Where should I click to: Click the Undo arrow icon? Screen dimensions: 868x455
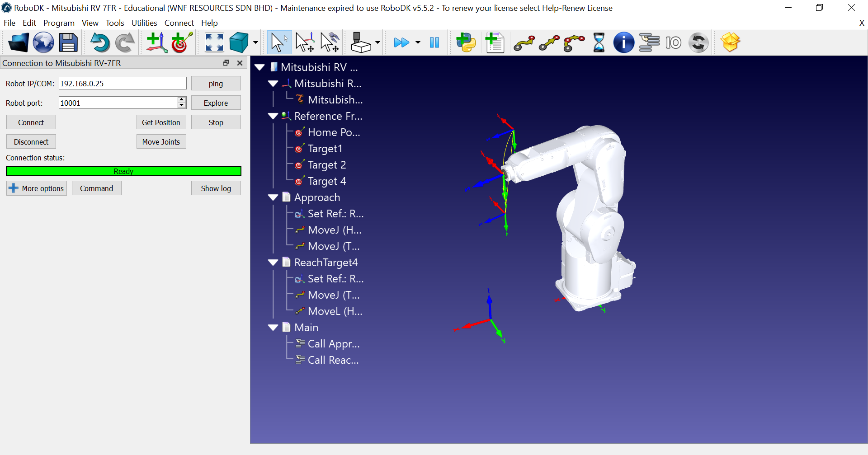[x=100, y=43]
